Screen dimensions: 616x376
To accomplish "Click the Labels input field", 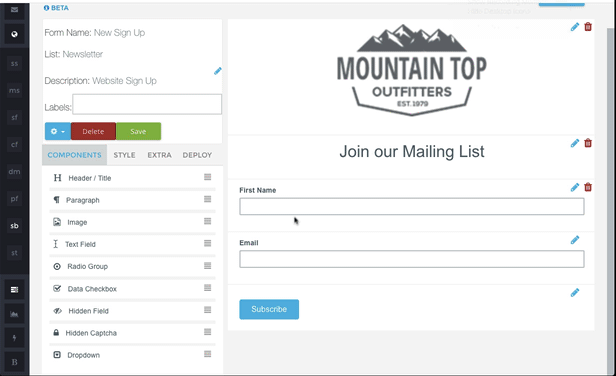I will (147, 104).
